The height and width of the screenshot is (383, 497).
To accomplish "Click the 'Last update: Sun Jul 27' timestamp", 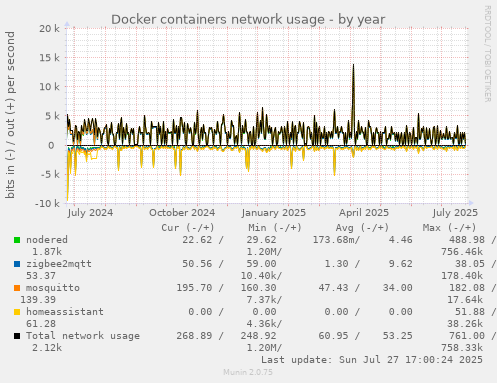I will coord(372,360).
